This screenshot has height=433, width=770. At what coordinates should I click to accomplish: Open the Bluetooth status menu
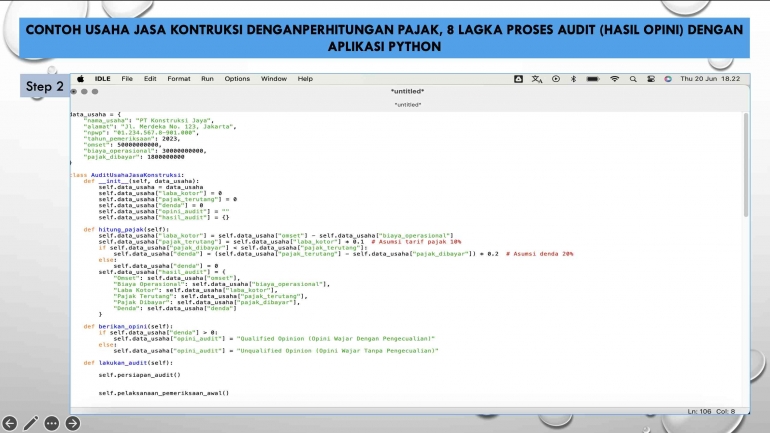pos(573,79)
